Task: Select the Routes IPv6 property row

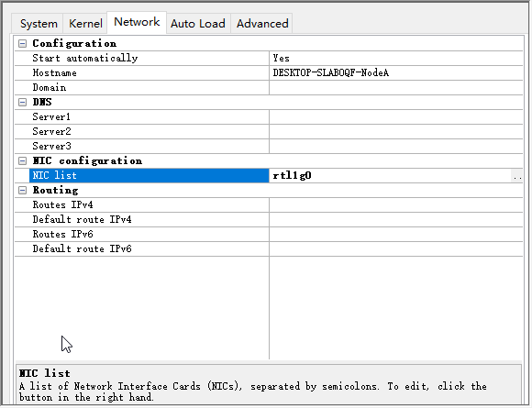Action: (269, 234)
